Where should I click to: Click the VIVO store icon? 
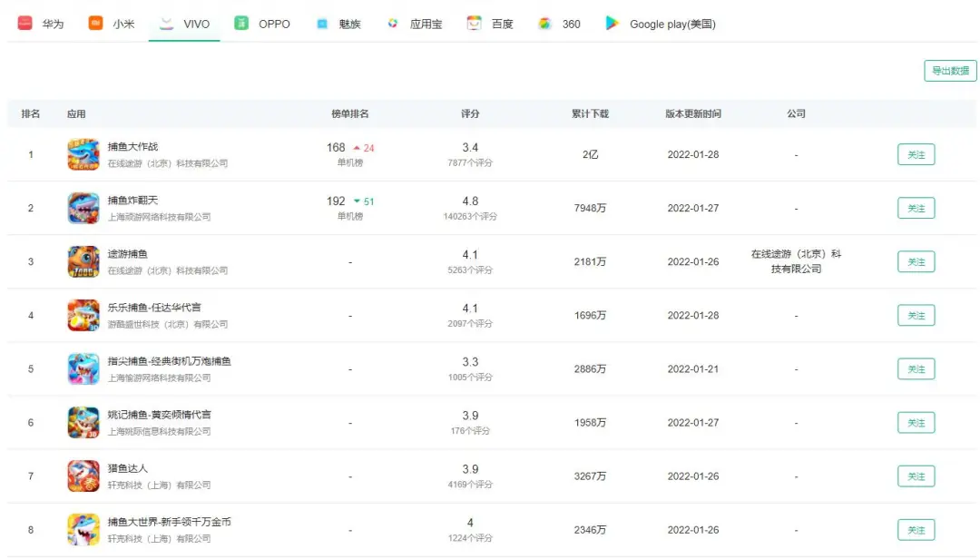(x=165, y=23)
